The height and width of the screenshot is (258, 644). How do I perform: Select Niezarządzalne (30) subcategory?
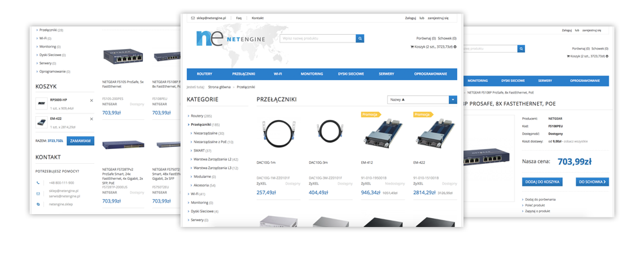209,134
